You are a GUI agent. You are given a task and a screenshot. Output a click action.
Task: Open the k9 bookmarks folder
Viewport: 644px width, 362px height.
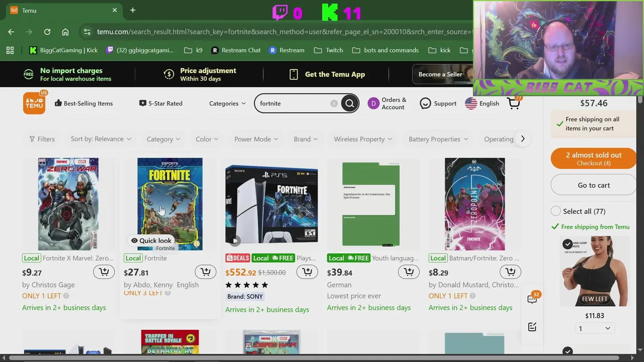coord(194,50)
